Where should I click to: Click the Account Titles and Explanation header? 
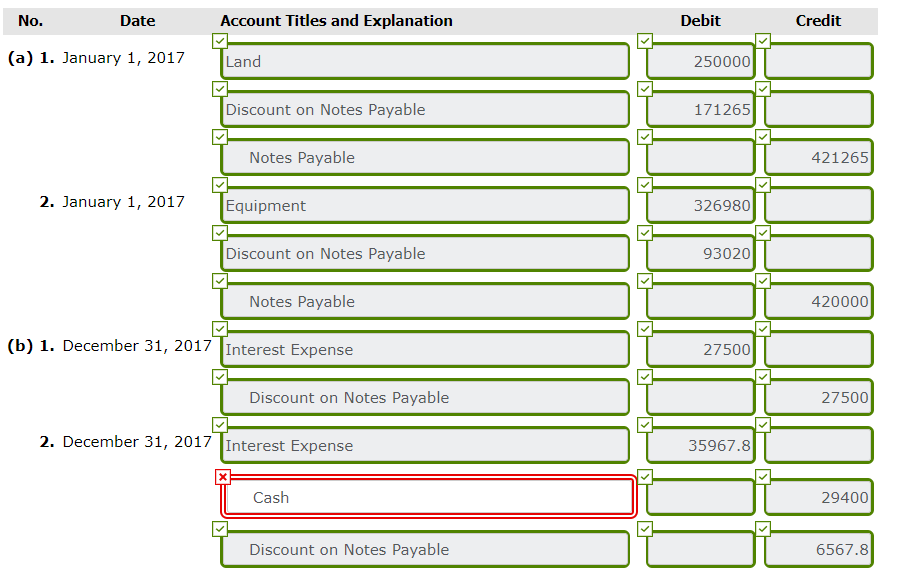(335, 20)
